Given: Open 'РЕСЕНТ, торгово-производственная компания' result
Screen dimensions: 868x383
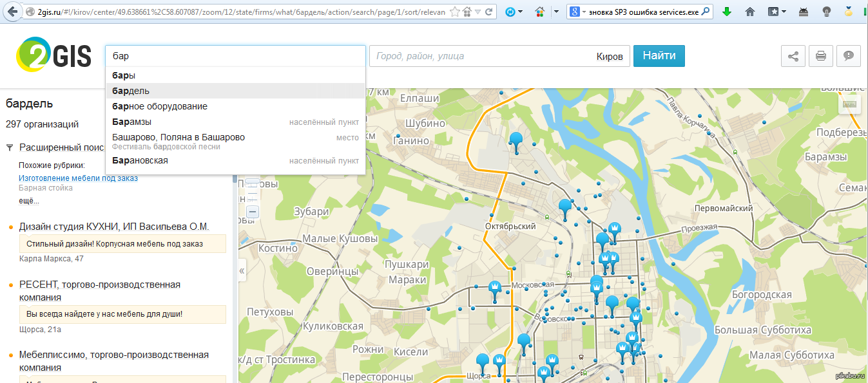Looking at the screenshot, I should tap(100, 291).
